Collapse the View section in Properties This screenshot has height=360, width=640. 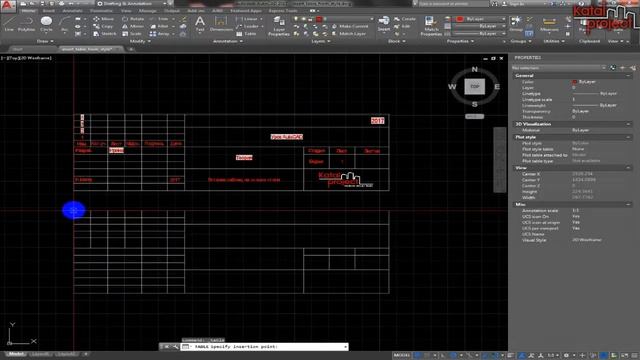pos(628,168)
